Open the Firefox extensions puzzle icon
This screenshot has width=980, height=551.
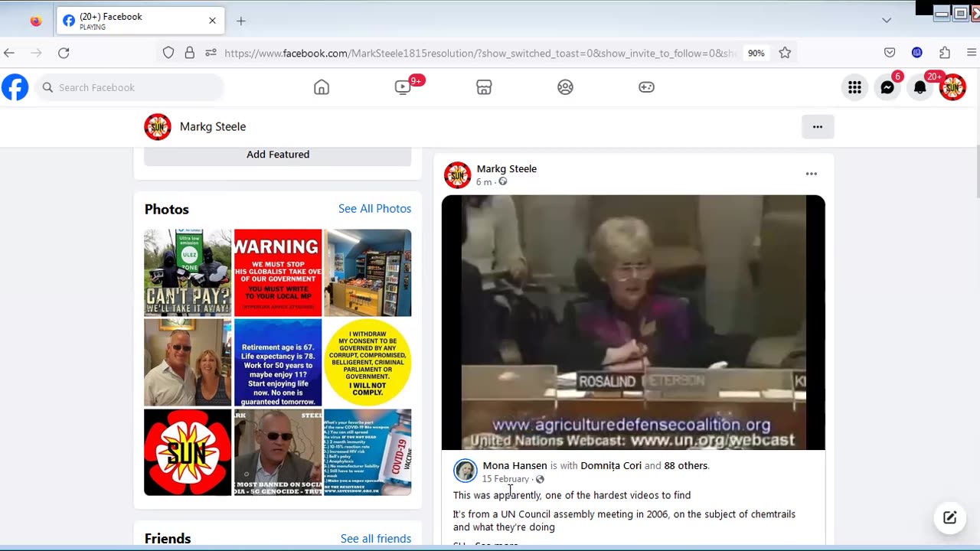[x=945, y=53]
